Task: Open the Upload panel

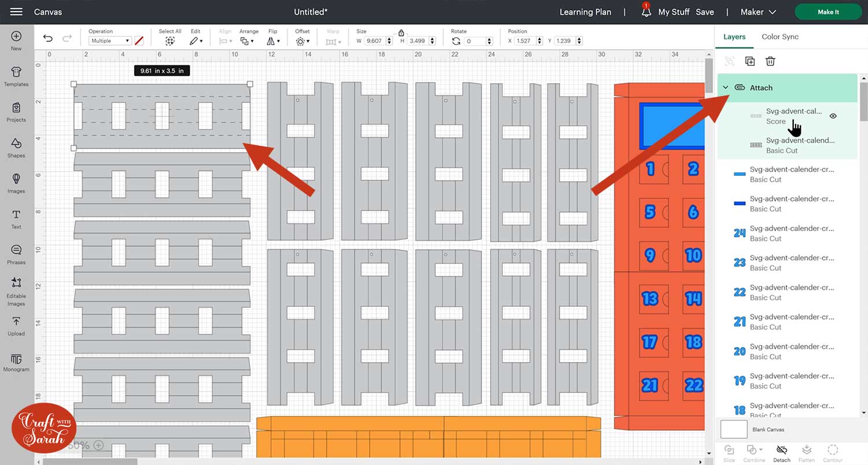Action: 16,326
